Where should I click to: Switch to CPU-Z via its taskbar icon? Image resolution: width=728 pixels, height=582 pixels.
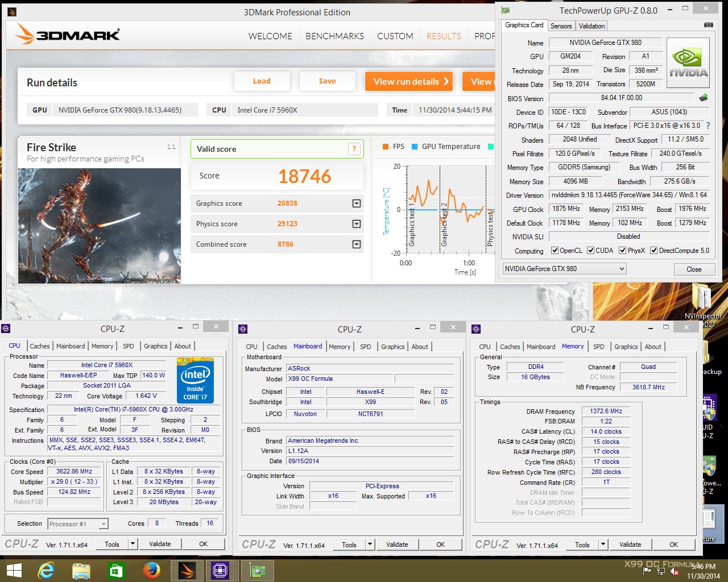point(220,570)
